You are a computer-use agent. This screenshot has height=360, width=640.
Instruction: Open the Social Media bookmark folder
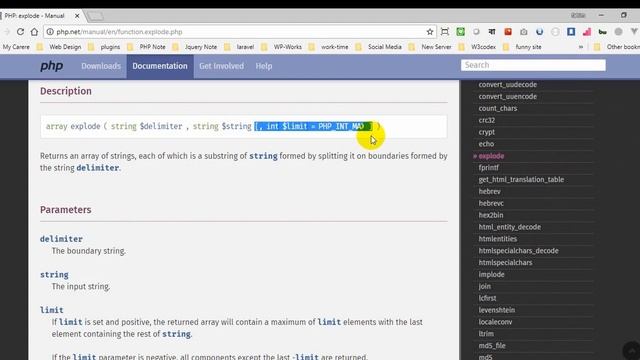click(x=379, y=47)
